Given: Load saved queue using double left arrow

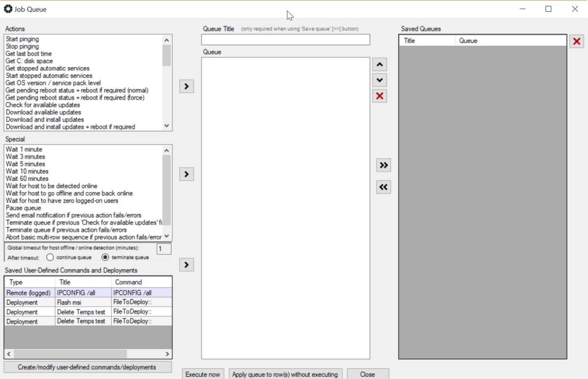Looking at the screenshot, I should click(x=383, y=187).
